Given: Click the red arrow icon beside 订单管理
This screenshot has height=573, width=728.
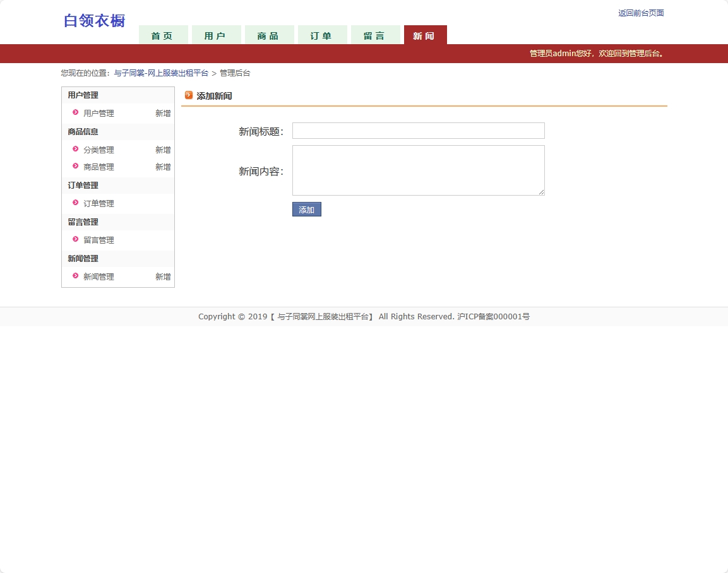Looking at the screenshot, I should (x=75, y=203).
